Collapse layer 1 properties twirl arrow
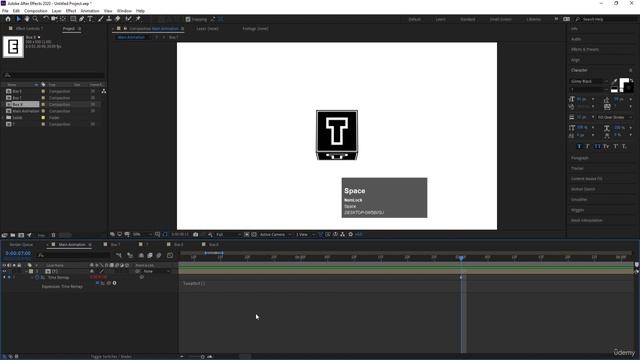640x360 pixels. click(26, 271)
